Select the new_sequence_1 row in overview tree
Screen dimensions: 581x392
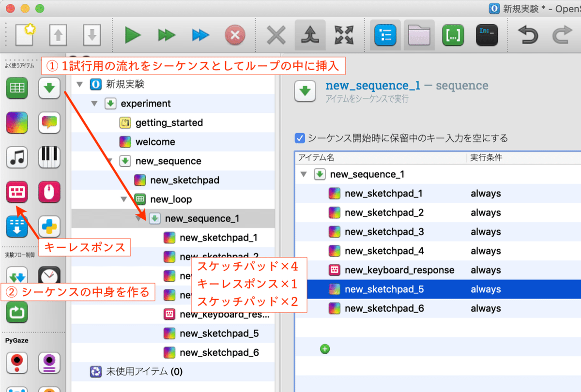click(173, 219)
